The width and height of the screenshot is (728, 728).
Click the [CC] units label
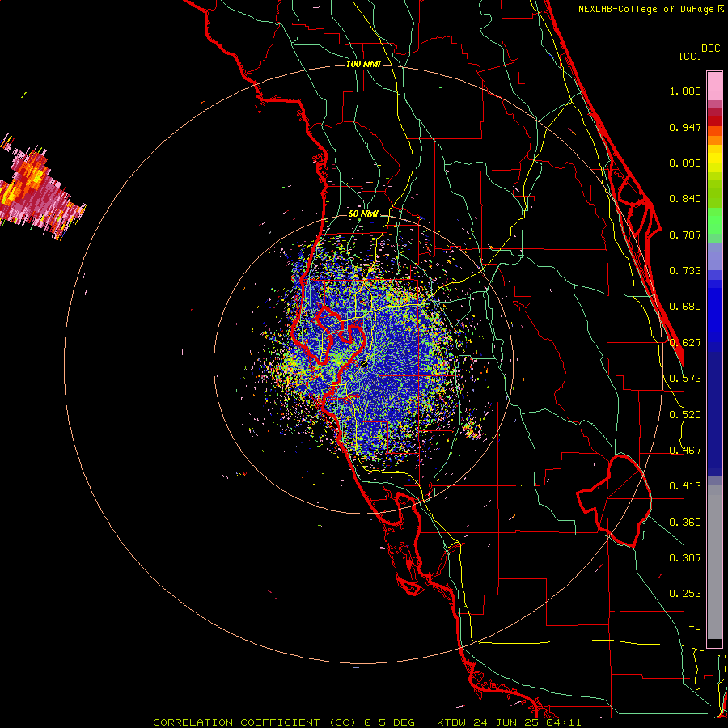click(x=690, y=56)
